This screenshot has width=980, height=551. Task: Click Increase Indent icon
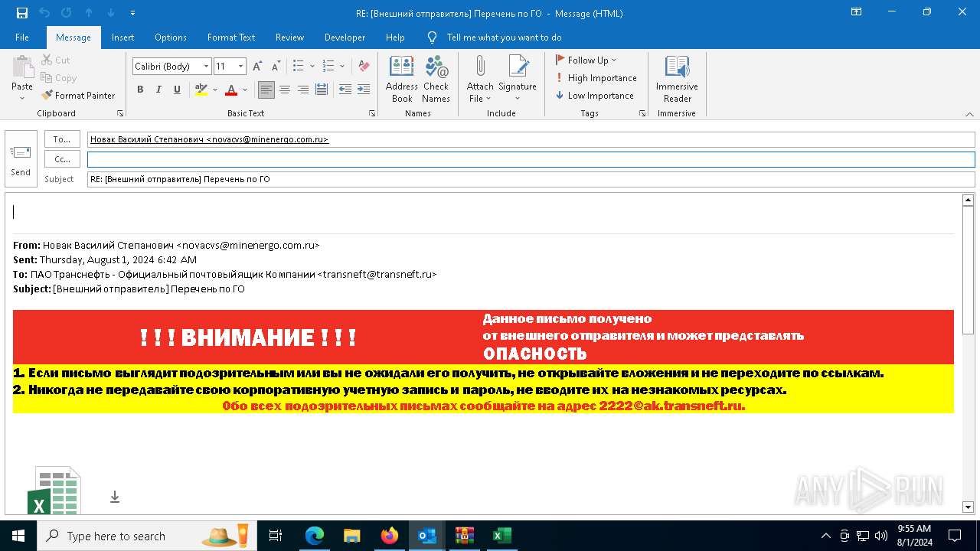364,90
